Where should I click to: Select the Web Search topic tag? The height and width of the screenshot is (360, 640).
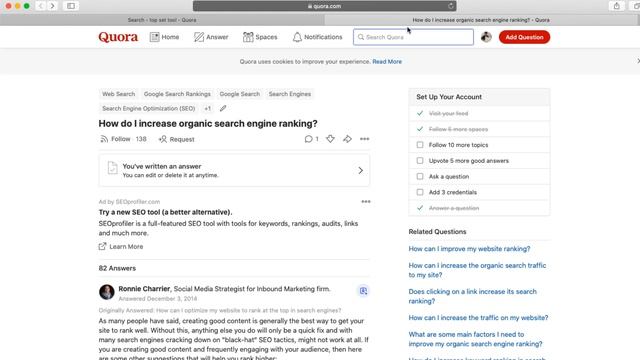(118, 94)
